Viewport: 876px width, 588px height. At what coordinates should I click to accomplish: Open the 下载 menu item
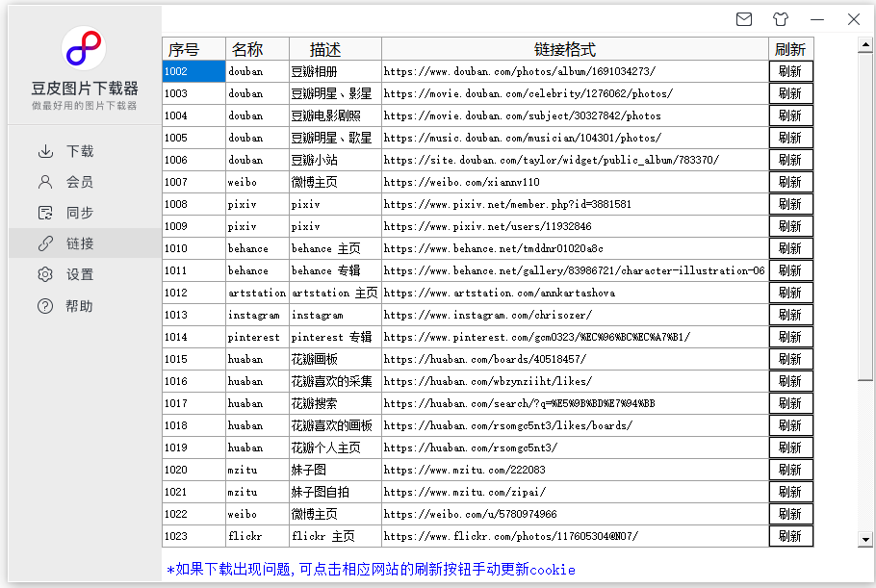(x=85, y=151)
